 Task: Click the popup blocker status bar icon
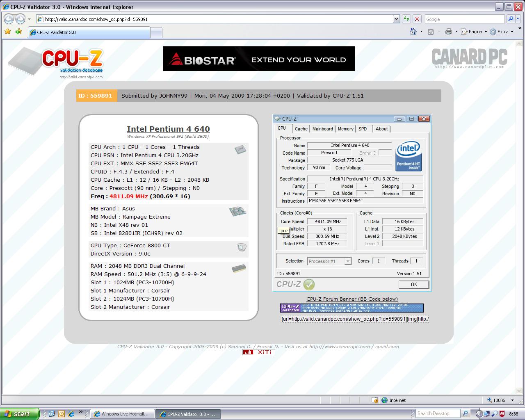[374, 400]
